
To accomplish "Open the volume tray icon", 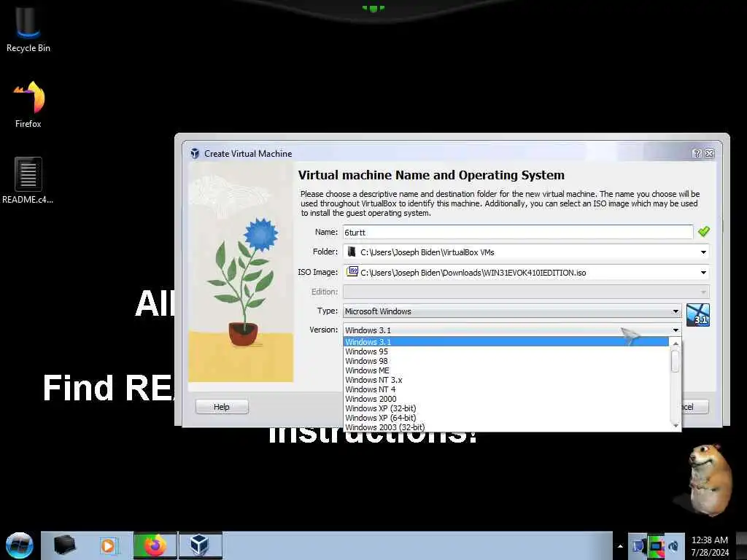I will point(673,545).
